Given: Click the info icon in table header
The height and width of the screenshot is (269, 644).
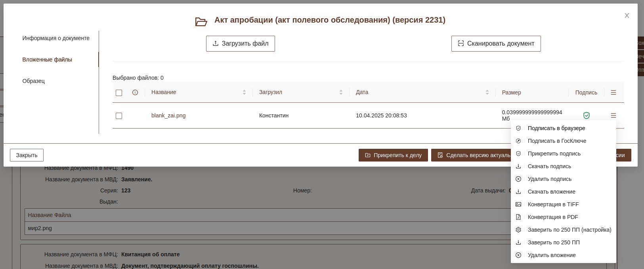Looking at the screenshot, I should pos(135,92).
